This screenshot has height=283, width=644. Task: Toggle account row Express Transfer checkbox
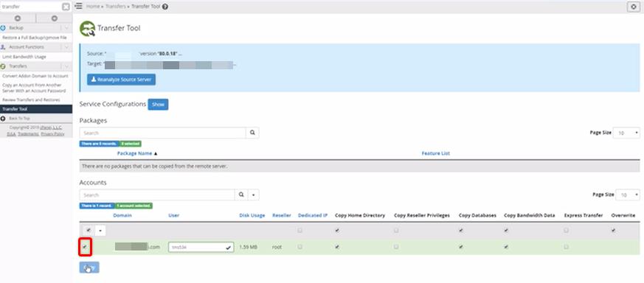(x=566, y=247)
